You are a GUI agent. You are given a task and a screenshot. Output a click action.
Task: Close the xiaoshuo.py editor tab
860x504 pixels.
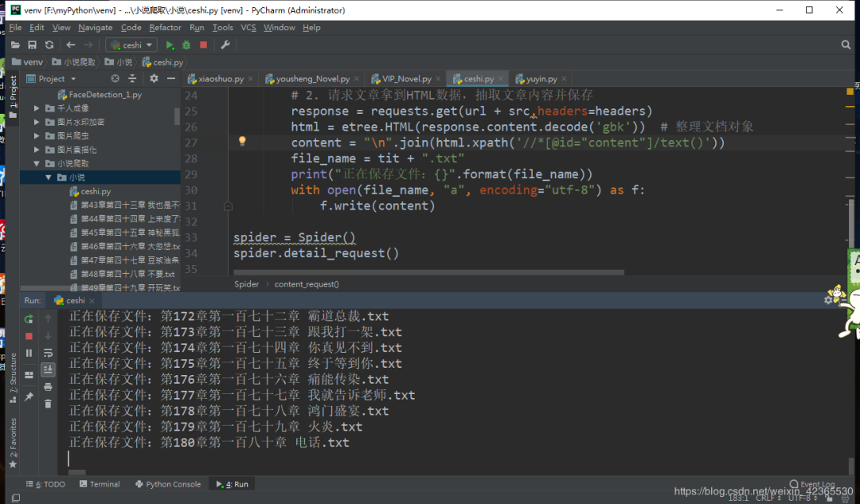coord(251,79)
